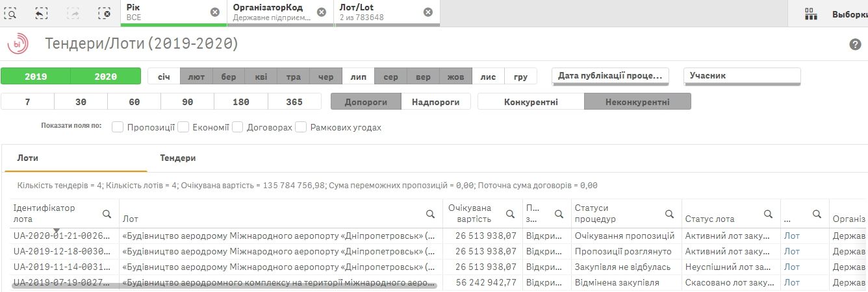Image resolution: width=868 pixels, height=292 pixels.
Task: Open Лот link for UA-2019-07-19 row
Action: pos(792,282)
